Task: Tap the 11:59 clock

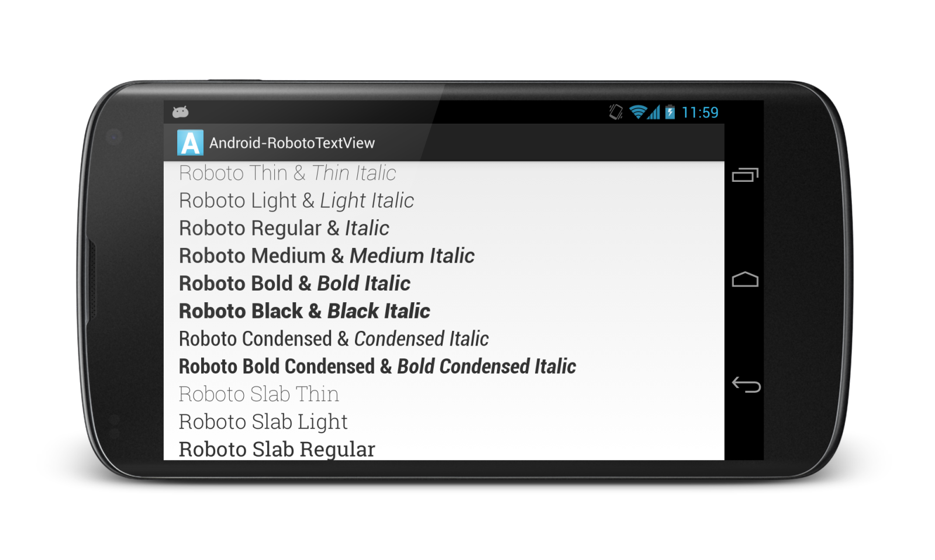Action: [700, 112]
